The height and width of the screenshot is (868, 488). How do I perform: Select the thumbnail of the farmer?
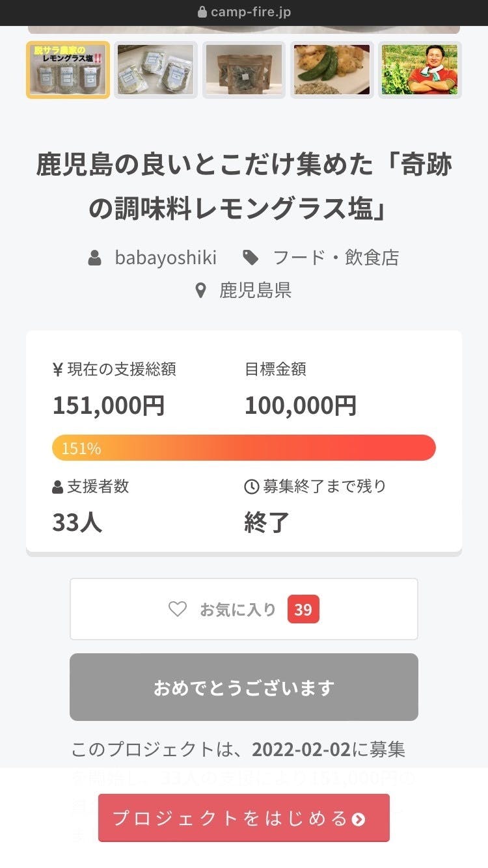[420, 70]
